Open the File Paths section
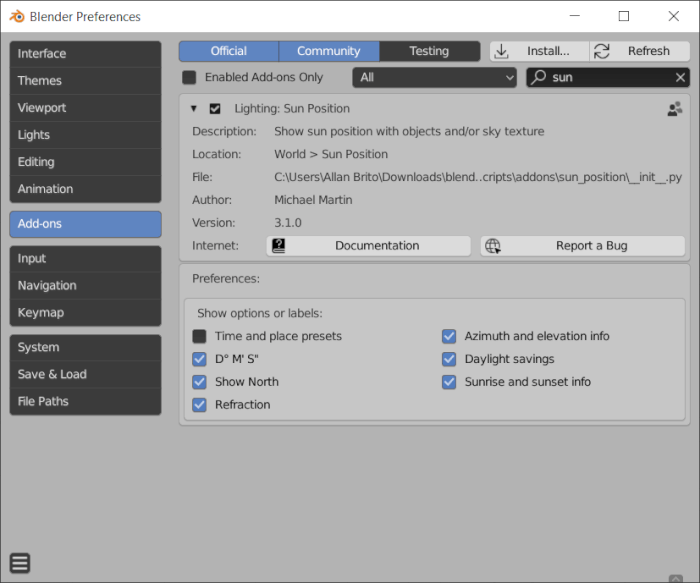This screenshot has width=700, height=583. pyautogui.click(x=85, y=401)
